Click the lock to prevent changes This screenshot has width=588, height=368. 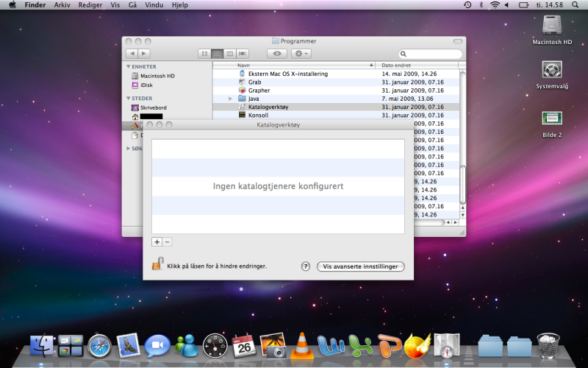(157, 263)
